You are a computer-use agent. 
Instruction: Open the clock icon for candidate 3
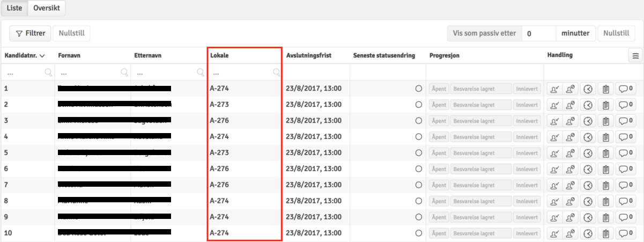tap(588, 121)
